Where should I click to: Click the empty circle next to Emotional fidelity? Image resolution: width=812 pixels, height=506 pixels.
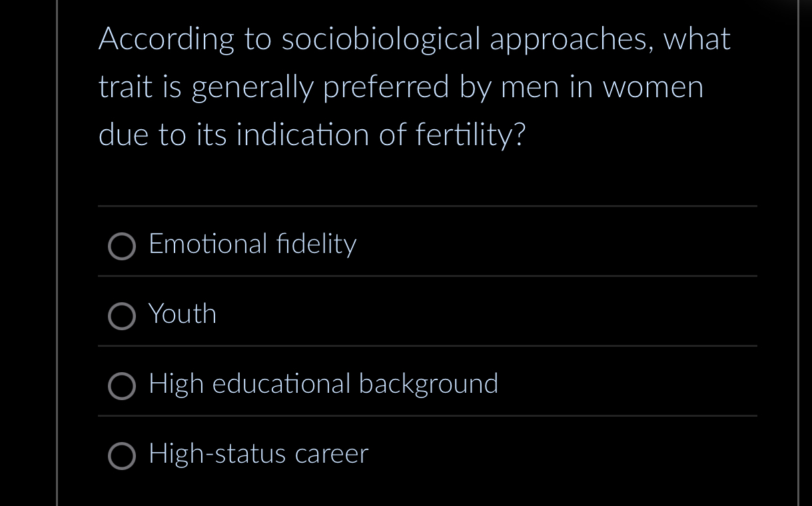(122, 246)
